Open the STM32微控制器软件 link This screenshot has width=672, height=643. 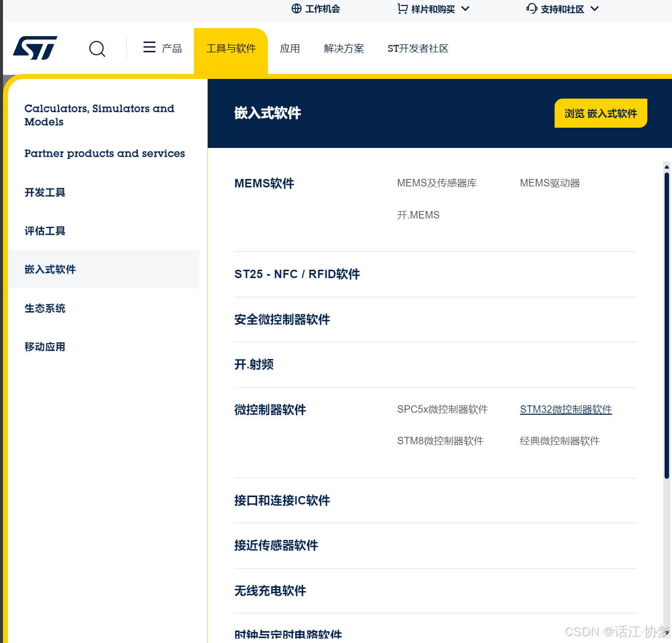click(566, 409)
